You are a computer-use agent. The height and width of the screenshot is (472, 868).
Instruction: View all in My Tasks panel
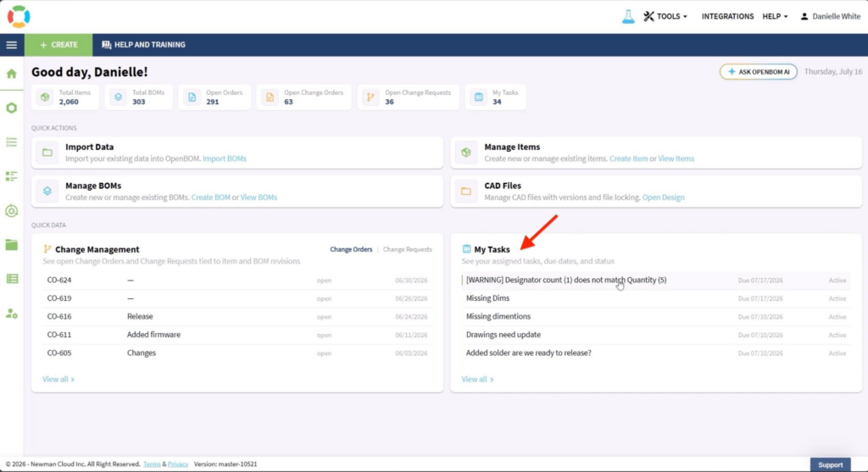point(477,380)
